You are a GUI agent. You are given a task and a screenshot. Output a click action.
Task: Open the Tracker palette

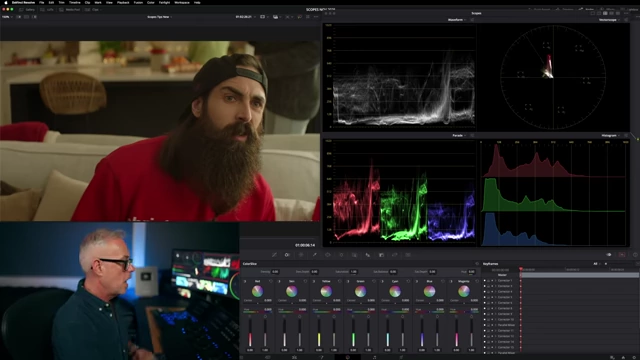(341, 255)
